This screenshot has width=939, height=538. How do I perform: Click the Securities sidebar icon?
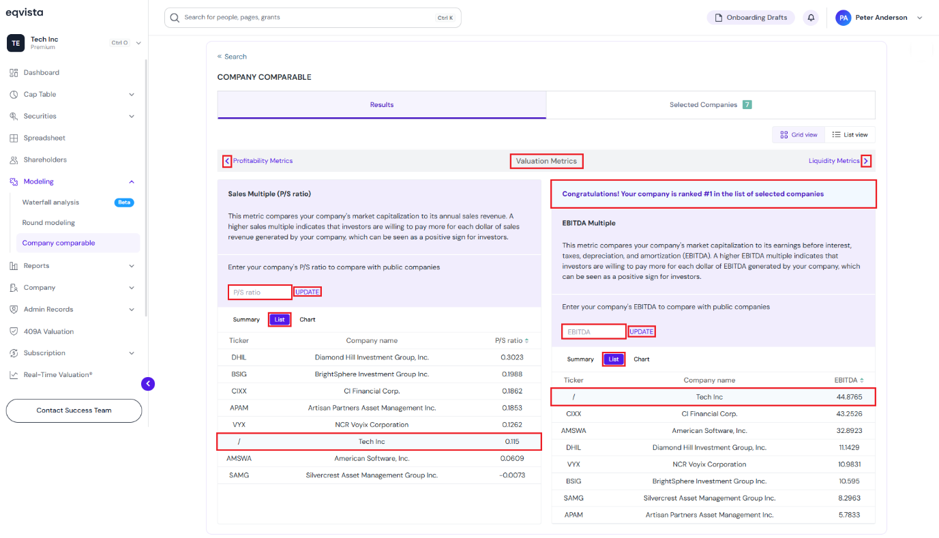click(14, 116)
